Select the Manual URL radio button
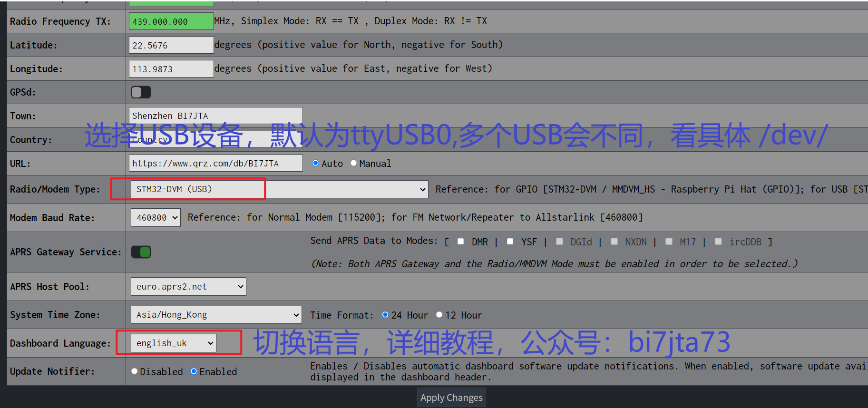Viewport: 868px width, 408px height. (353, 163)
